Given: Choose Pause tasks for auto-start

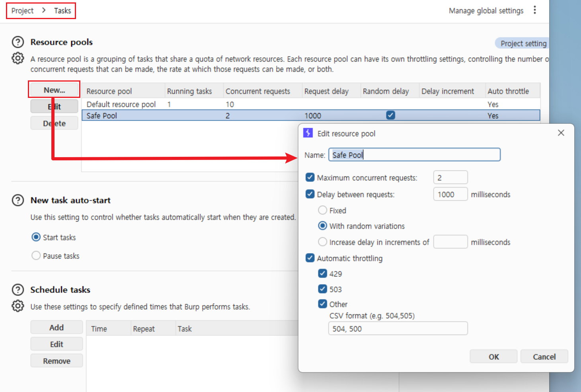Looking at the screenshot, I should (36, 255).
